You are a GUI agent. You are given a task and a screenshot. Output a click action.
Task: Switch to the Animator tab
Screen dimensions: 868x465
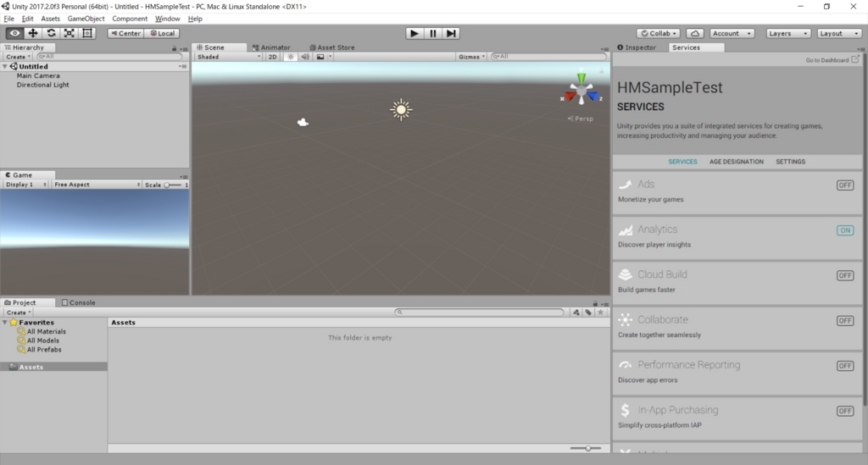pos(271,47)
